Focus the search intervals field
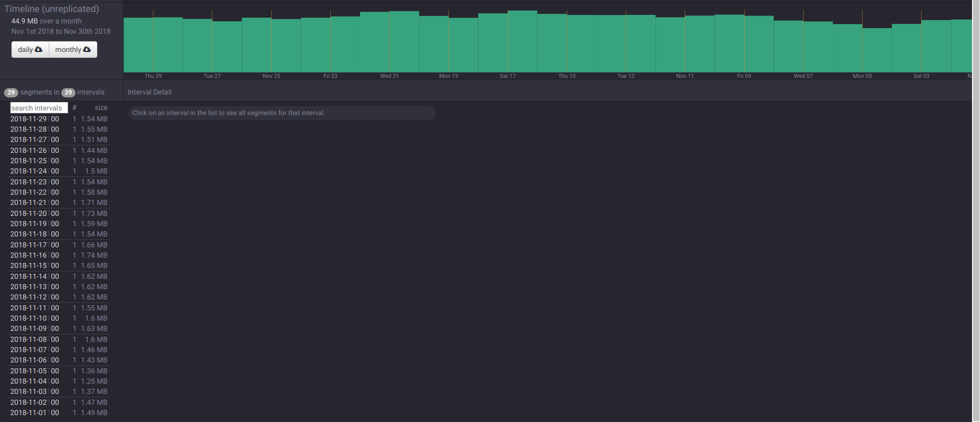980x422 pixels. [39, 108]
